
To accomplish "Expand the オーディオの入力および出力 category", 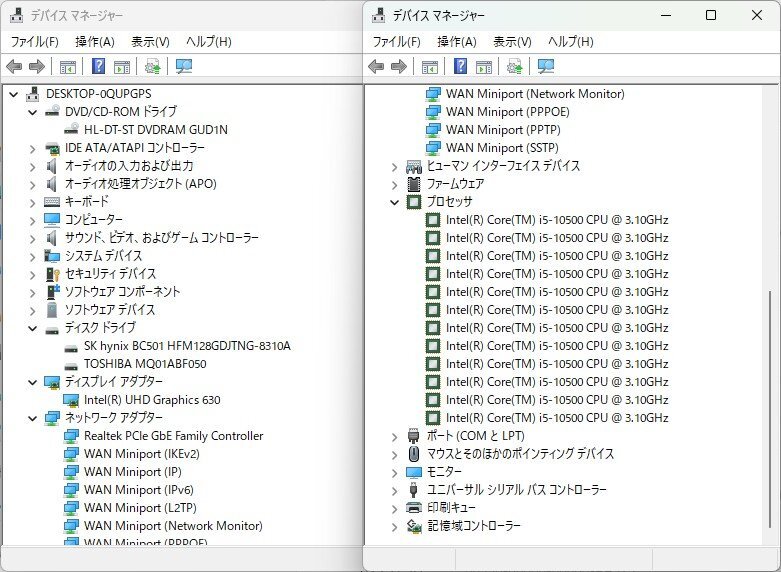I will [x=33, y=166].
